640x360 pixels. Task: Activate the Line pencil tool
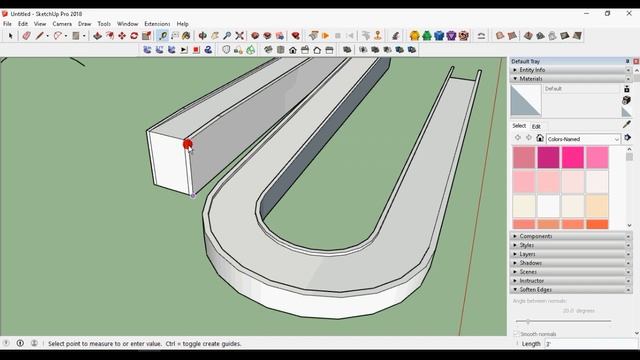pos(39,36)
